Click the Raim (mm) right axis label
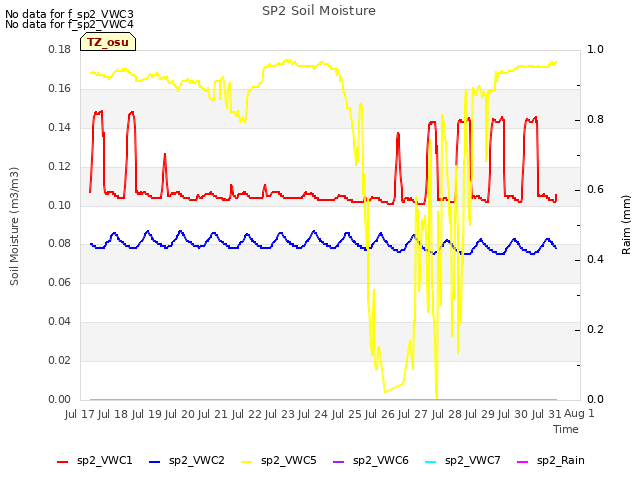This screenshot has height=480, width=640. 626,225
